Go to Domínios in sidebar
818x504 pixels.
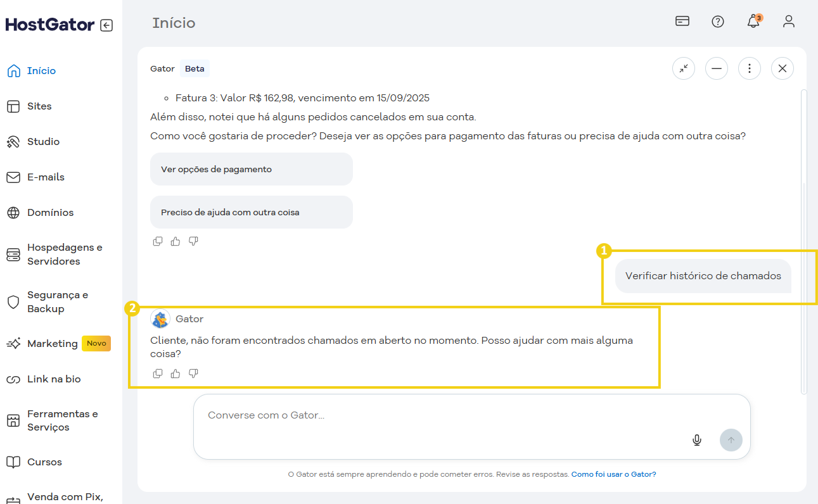pyautogui.click(x=50, y=213)
